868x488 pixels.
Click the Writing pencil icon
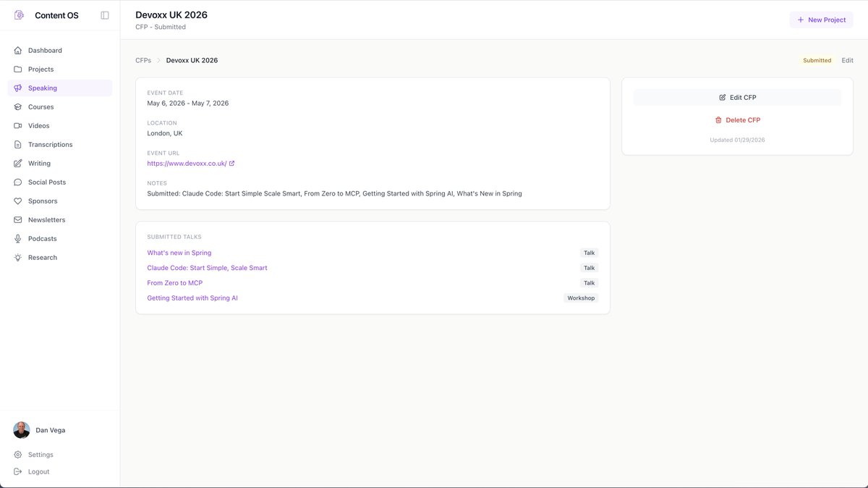18,164
